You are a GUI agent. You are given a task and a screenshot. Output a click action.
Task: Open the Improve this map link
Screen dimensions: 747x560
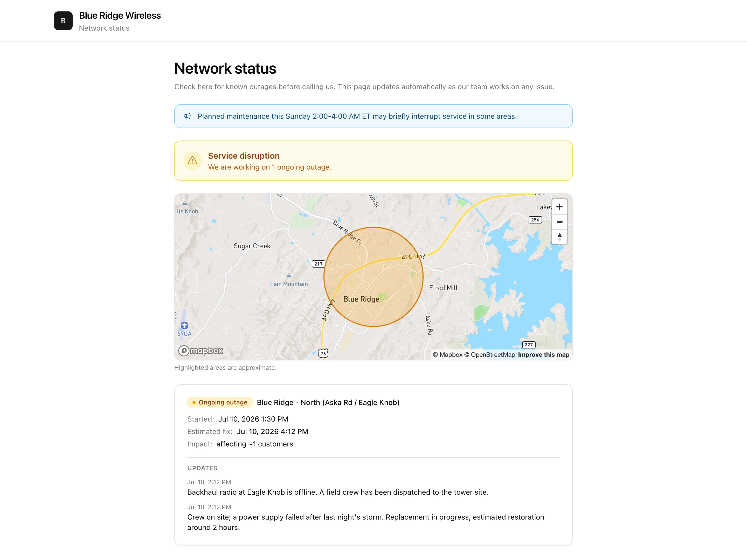[543, 355]
